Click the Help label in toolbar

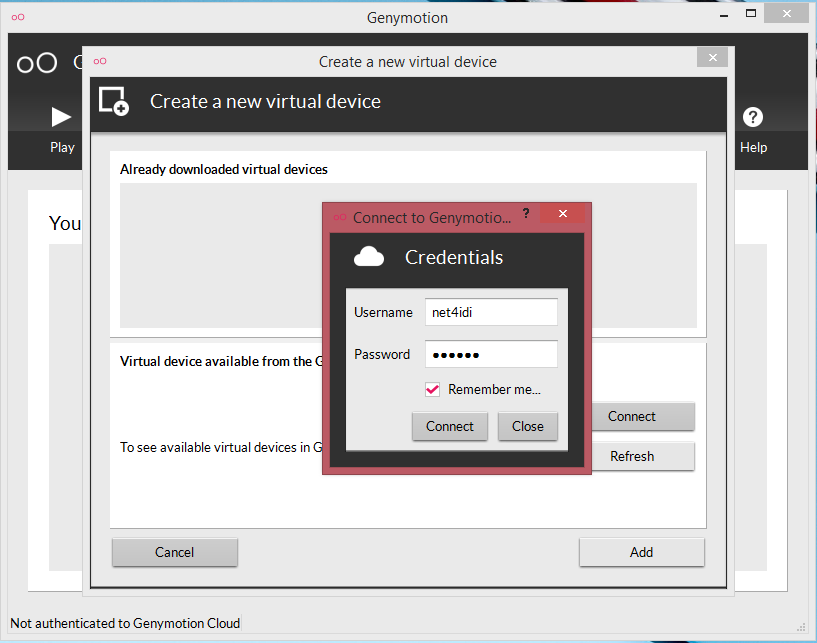coord(753,147)
